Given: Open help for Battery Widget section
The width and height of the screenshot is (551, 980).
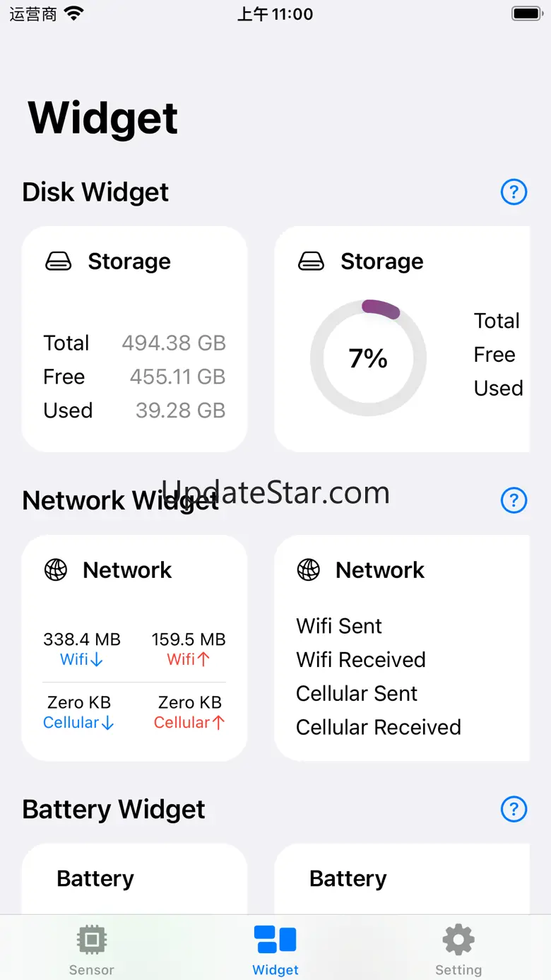Looking at the screenshot, I should [514, 809].
